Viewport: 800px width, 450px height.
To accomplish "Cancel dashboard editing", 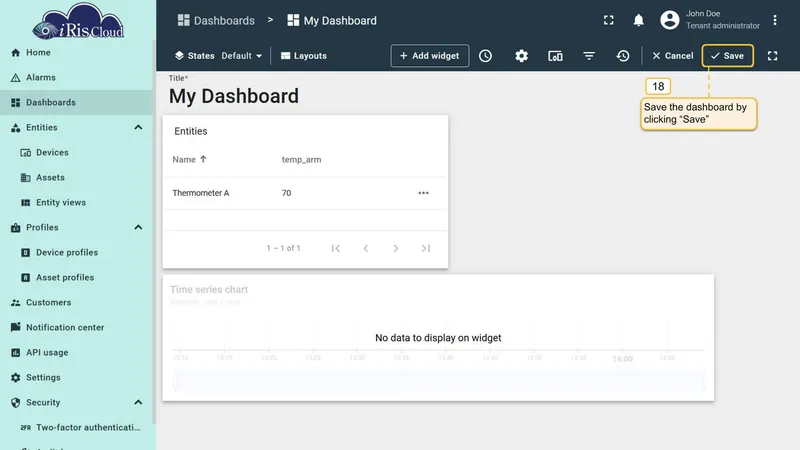I will pyautogui.click(x=672, y=56).
